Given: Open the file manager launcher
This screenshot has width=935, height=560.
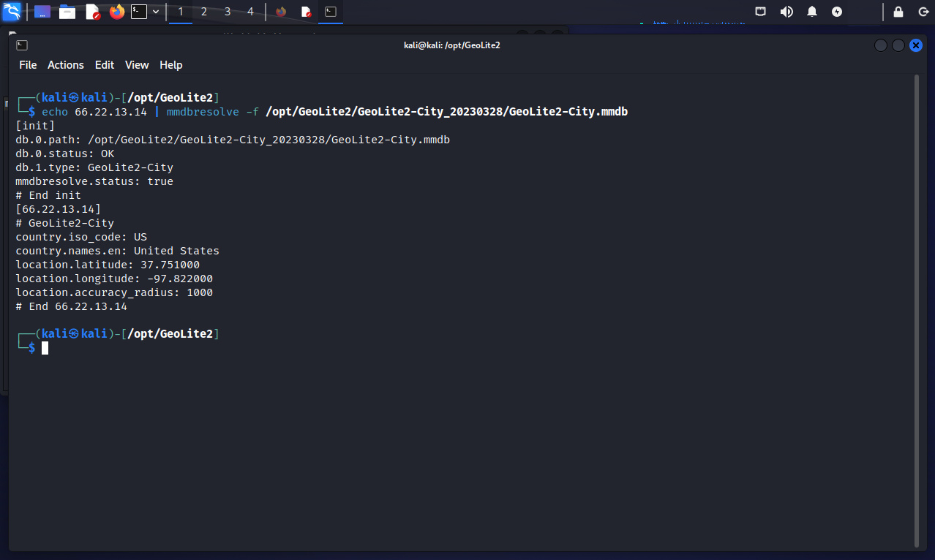Looking at the screenshot, I should point(67,12).
